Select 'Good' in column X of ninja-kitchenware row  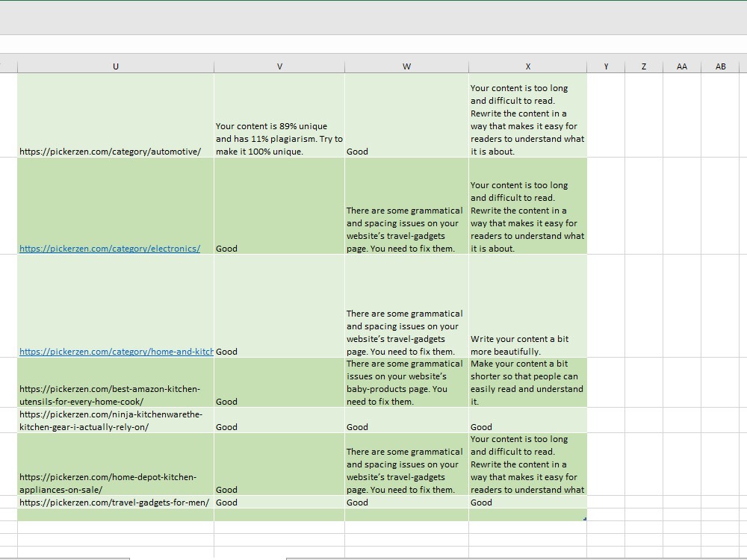[528, 420]
